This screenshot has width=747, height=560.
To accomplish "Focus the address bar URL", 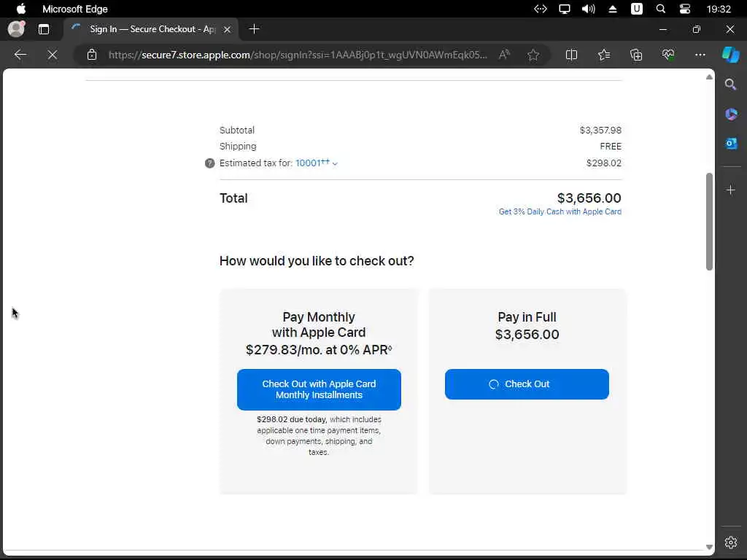I will (298, 55).
